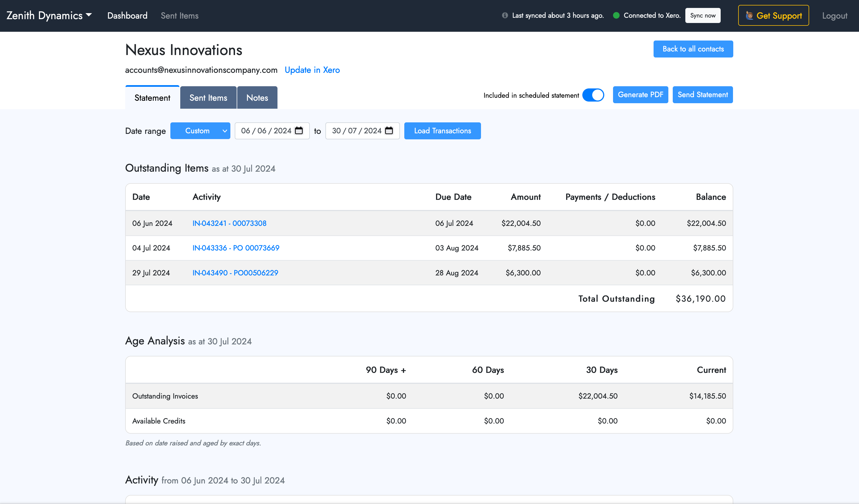The width and height of the screenshot is (859, 504).
Task: Click the $6,300.00 amount cell
Action: tap(523, 273)
